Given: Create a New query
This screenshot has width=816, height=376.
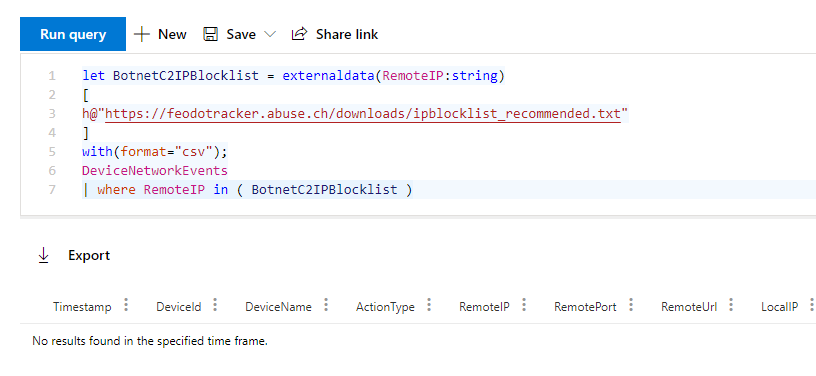Looking at the screenshot, I should point(160,34).
